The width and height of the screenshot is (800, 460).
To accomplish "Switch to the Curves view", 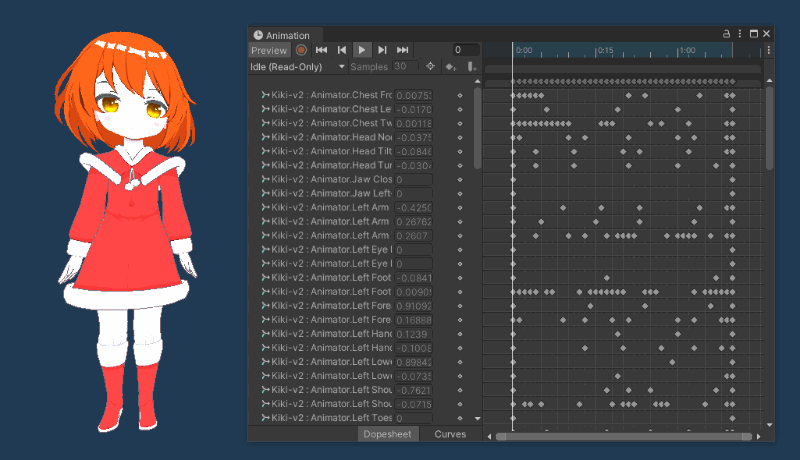I will 450,434.
